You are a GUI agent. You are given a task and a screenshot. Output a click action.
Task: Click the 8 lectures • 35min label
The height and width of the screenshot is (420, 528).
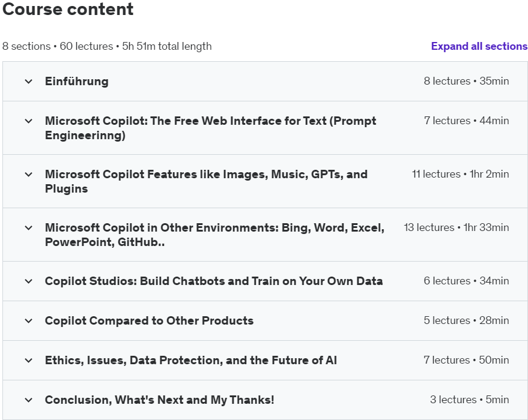[x=466, y=82]
